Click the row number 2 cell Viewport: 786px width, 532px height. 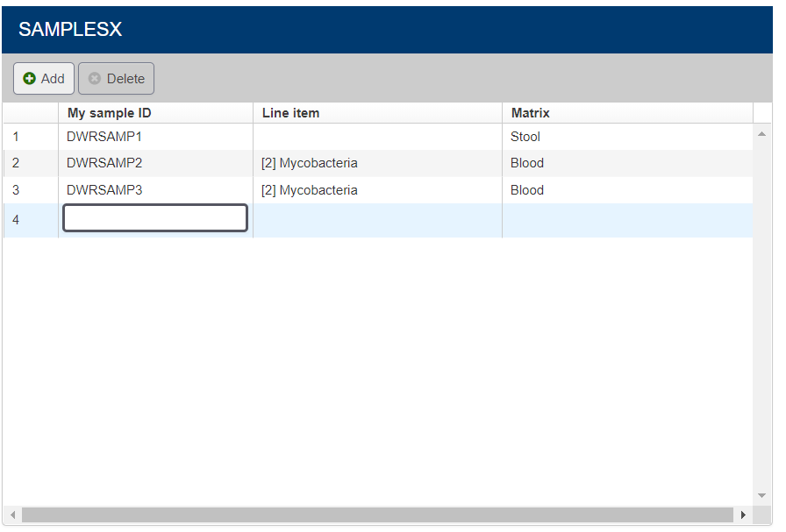coord(16,163)
